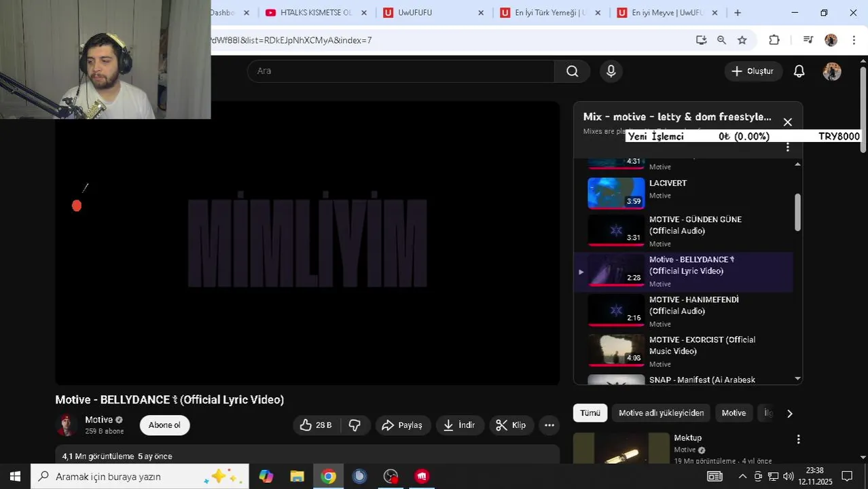
Task: Open the Motive channel avatar
Action: pyautogui.click(x=67, y=425)
